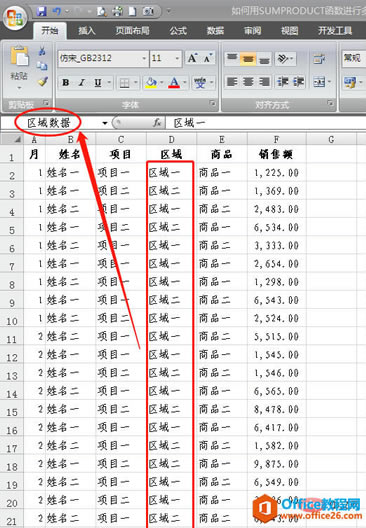Viewport: 366px width, 528px height.
Task: Open the 页面布局 ribbon tab
Action: pyautogui.click(x=132, y=31)
